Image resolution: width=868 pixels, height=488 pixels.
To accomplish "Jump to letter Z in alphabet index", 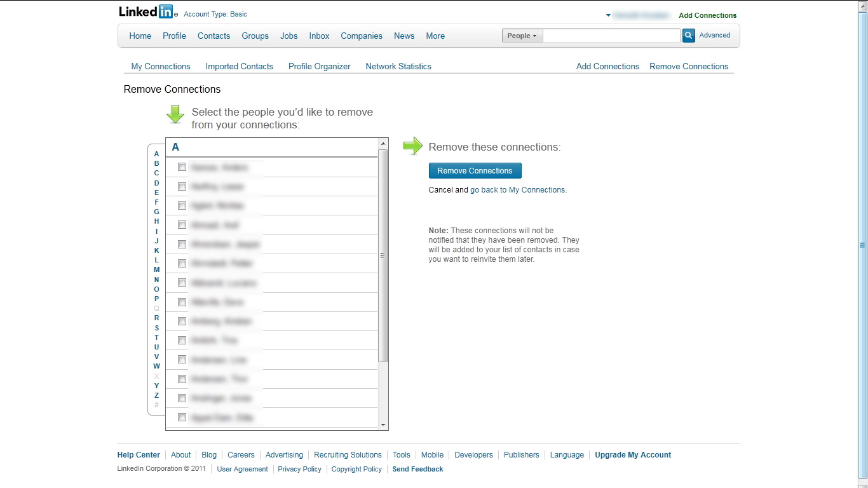I will click(157, 395).
